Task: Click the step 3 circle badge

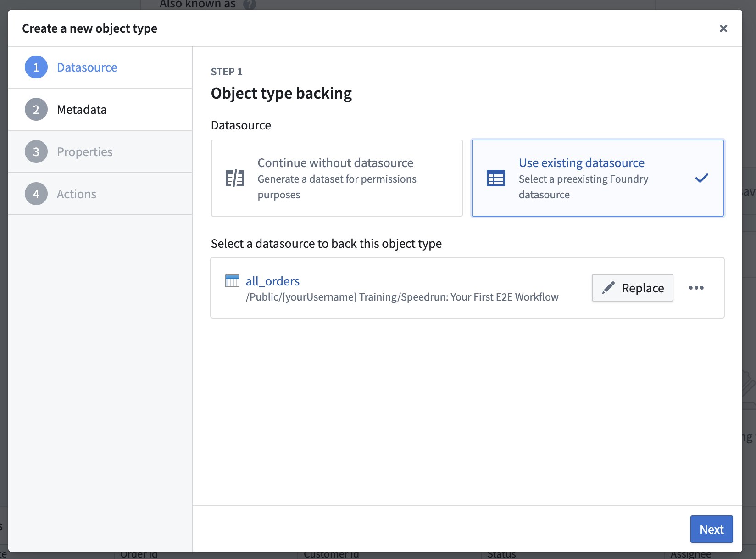Action: (x=36, y=152)
